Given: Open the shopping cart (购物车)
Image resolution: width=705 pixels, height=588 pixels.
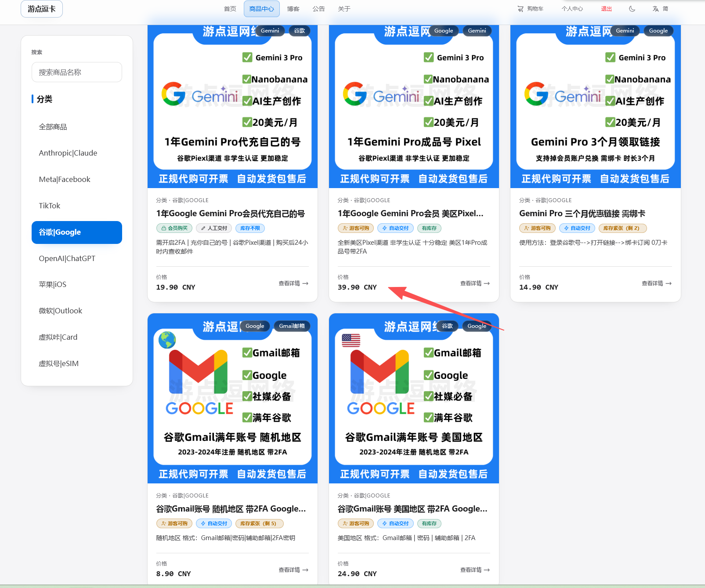Looking at the screenshot, I should pos(530,9).
